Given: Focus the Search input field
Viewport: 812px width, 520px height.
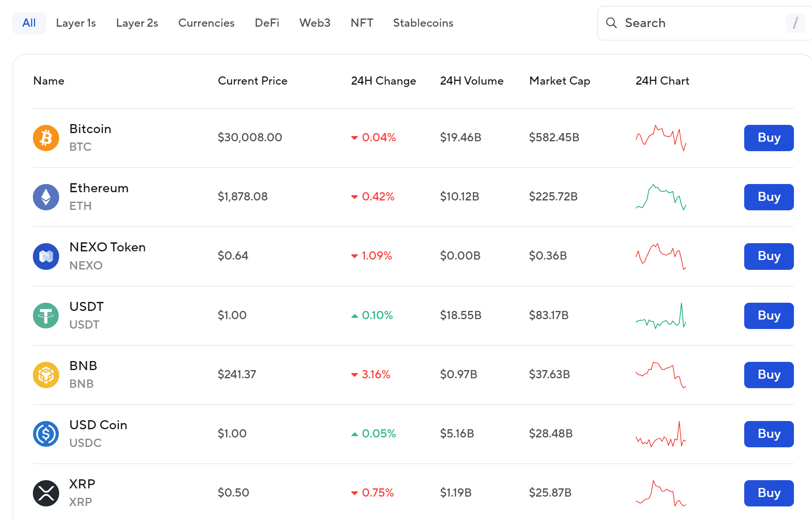Looking at the screenshot, I should [x=704, y=23].
